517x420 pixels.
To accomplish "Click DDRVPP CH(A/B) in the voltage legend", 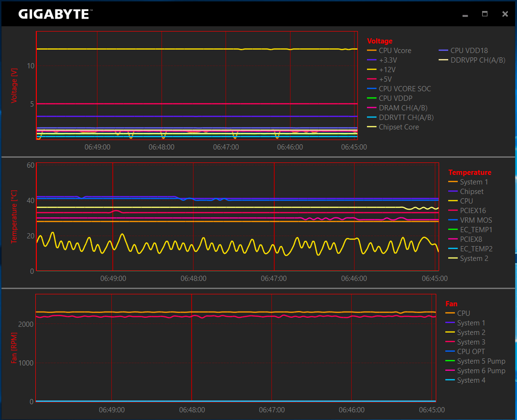I will click(478, 60).
